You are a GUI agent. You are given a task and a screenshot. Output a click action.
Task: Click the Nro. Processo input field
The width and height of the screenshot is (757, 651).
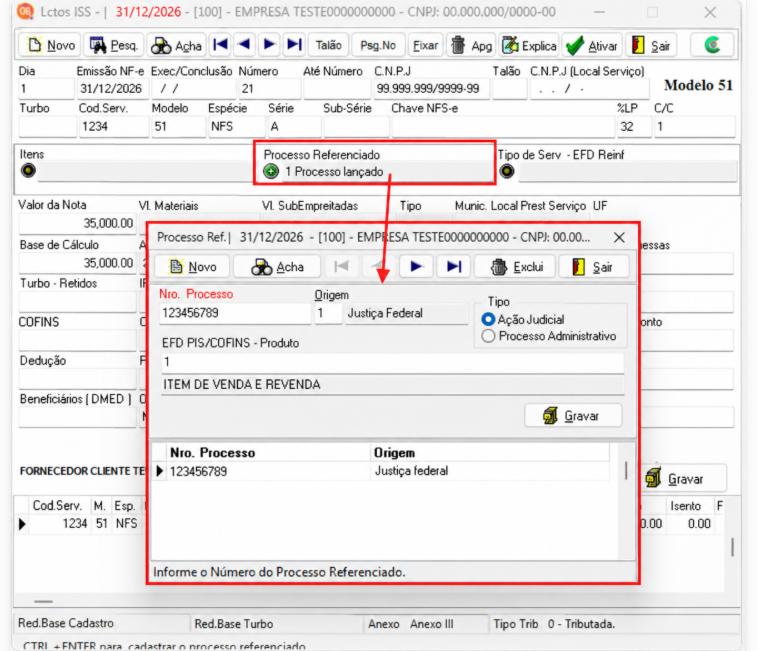pos(235,313)
